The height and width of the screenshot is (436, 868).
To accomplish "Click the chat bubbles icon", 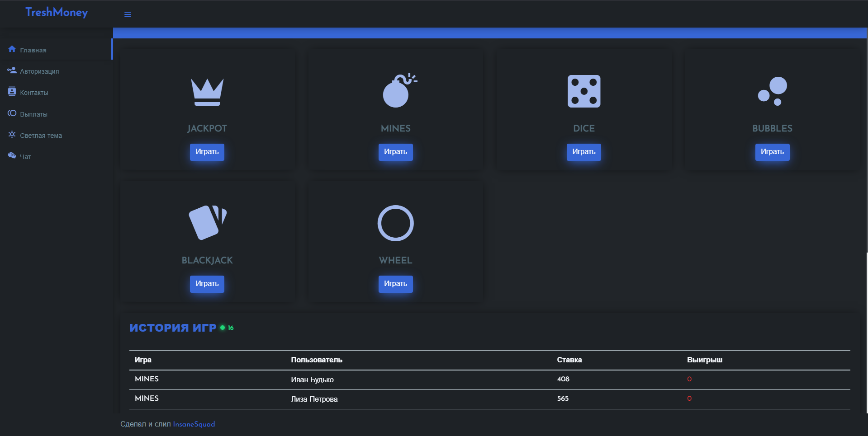I will point(12,156).
